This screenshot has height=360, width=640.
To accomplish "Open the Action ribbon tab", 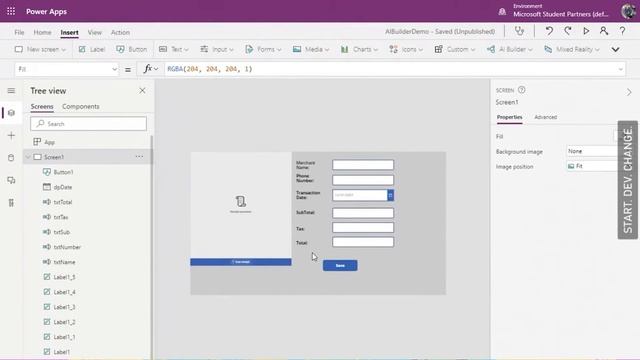I will (120, 32).
